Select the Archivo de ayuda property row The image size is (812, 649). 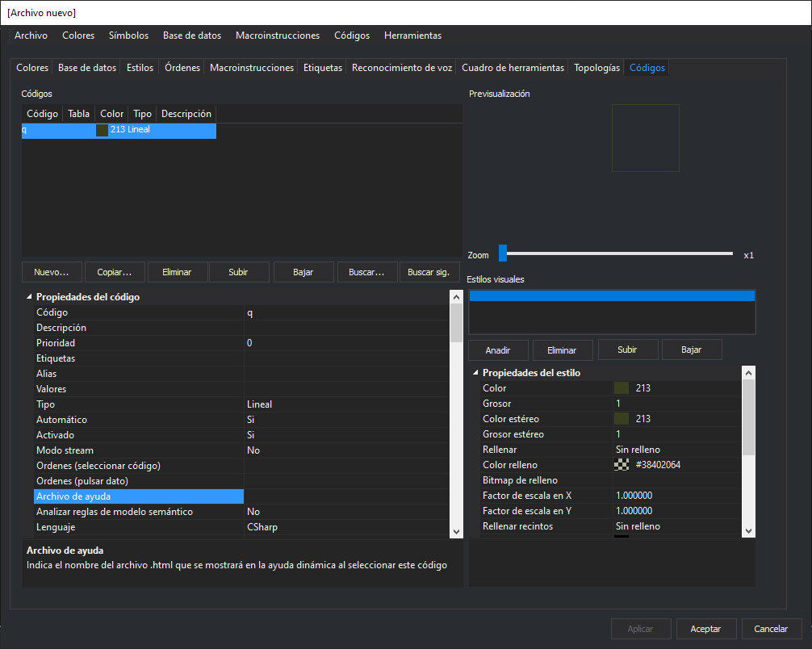pyautogui.click(x=241, y=496)
